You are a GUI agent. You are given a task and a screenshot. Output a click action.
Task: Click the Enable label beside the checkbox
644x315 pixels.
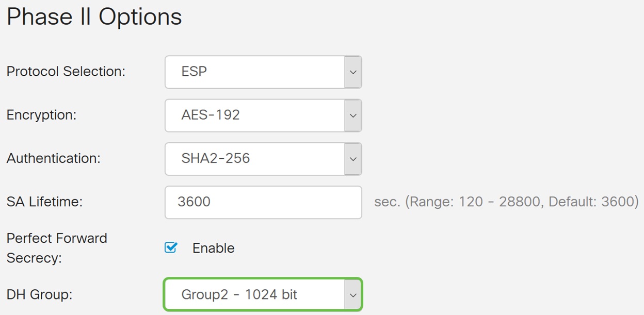pyautogui.click(x=213, y=248)
